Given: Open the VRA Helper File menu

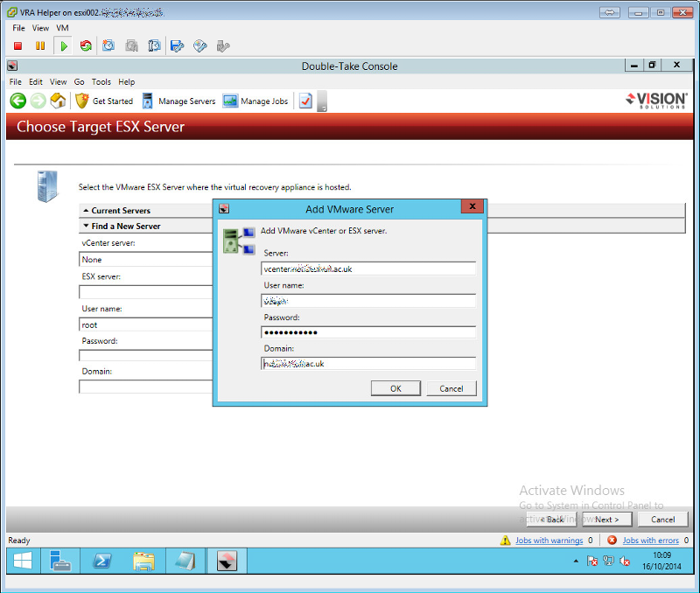Looking at the screenshot, I should click(x=18, y=28).
